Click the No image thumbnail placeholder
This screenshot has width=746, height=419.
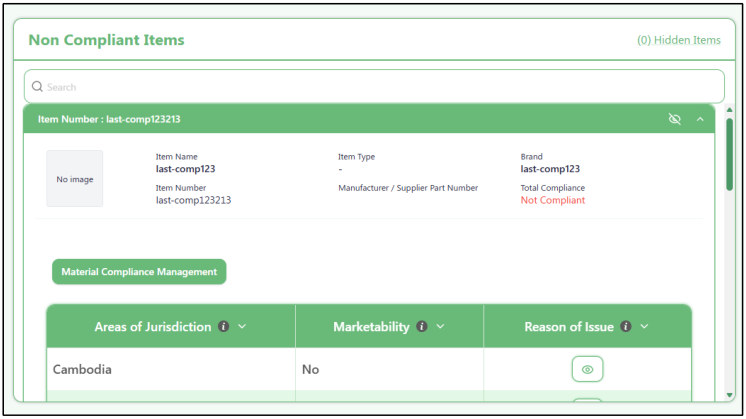tap(75, 179)
